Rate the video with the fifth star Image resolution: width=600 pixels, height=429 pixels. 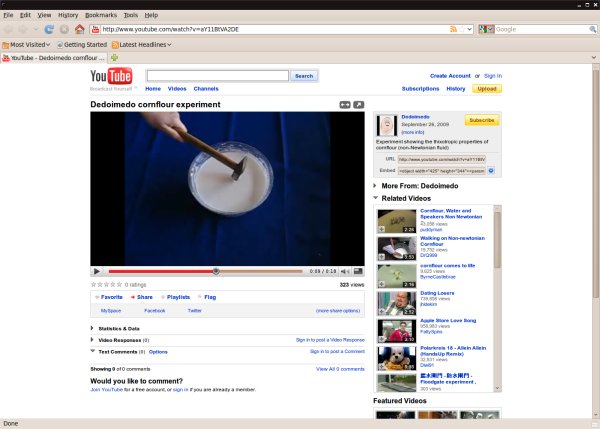click(119, 284)
